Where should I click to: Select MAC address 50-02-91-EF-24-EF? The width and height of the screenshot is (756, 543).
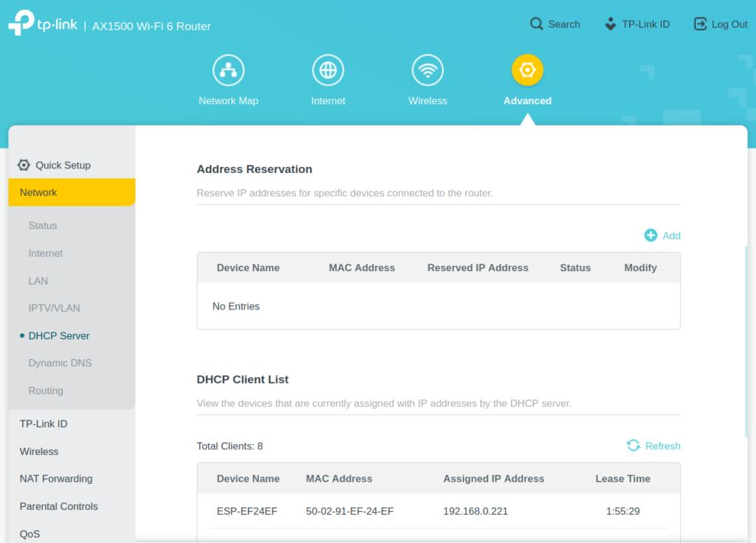pyautogui.click(x=349, y=511)
